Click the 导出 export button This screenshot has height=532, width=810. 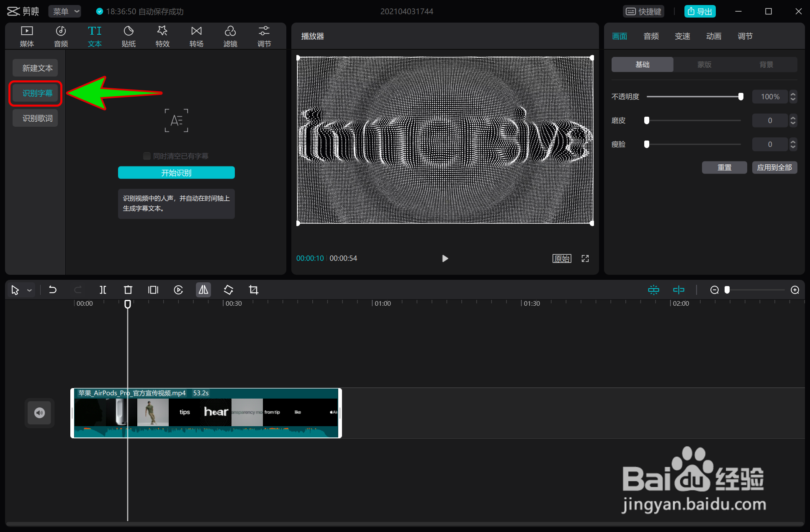[700, 12]
